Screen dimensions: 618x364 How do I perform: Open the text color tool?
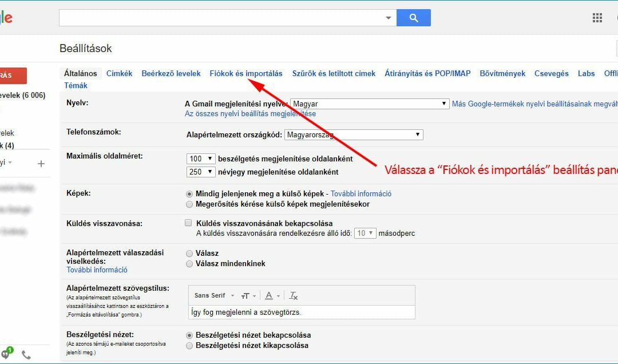coord(272,296)
